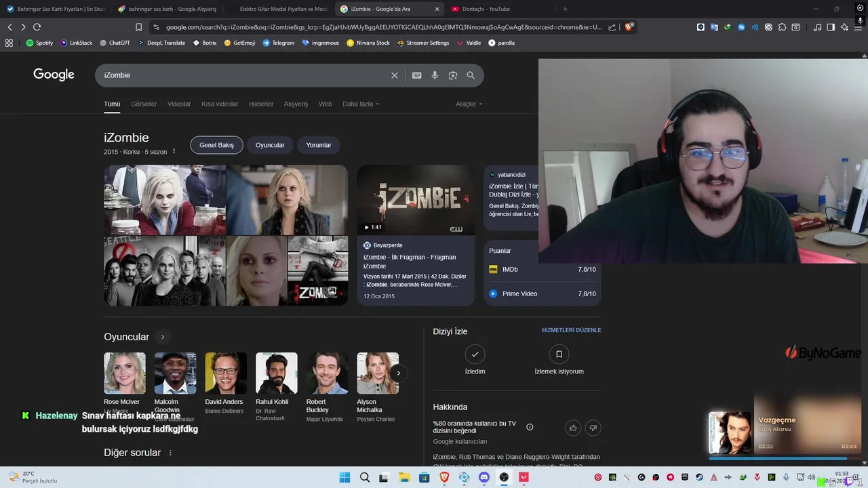Open info icon beside user rating
868x488 pixels.
pyautogui.click(x=530, y=427)
